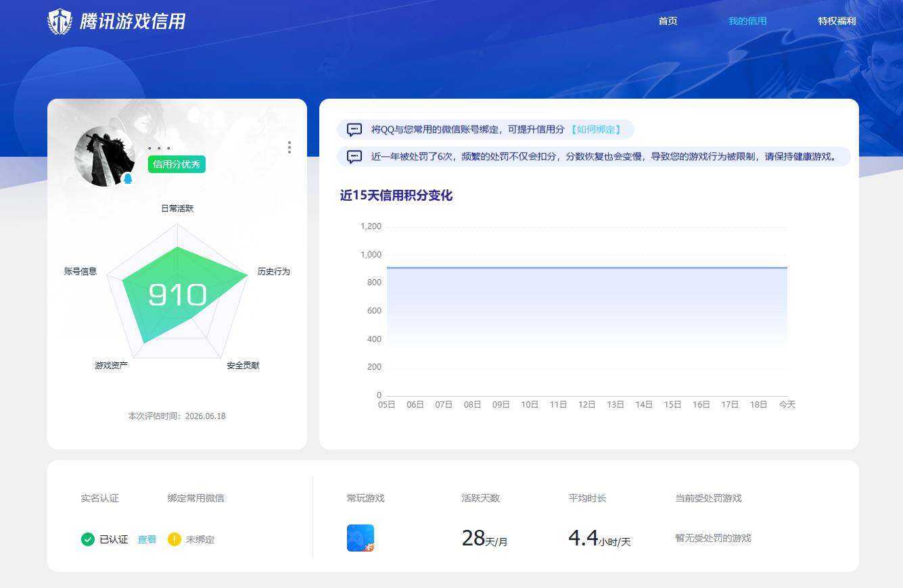Click the QQ badge on the avatar
The height and width of the screenshot is (588, 903).
pyautogui.click(x=128, y=178)
